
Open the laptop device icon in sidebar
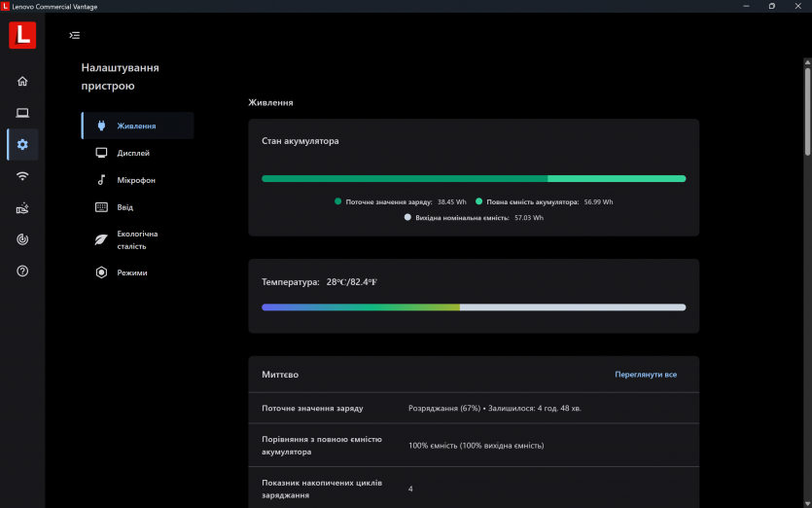pos(22,113)
